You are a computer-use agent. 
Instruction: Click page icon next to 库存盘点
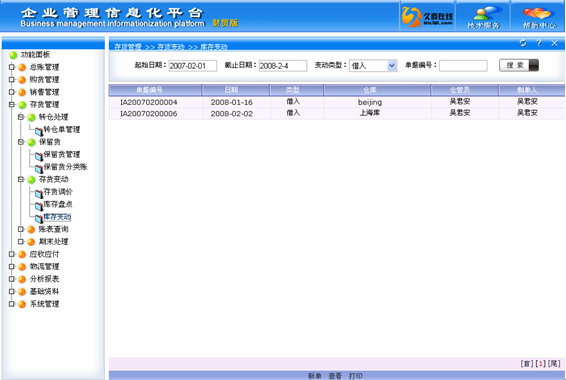tap(39, 206)
